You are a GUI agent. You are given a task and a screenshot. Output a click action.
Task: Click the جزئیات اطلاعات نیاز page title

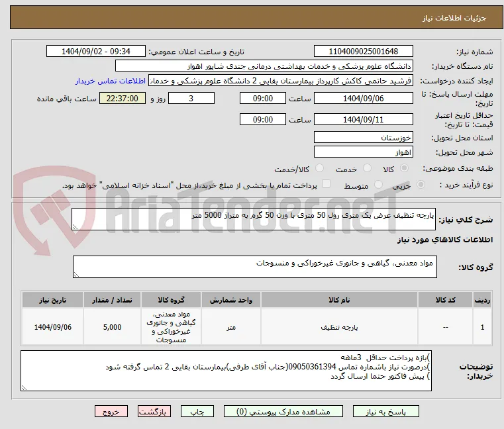454,19
